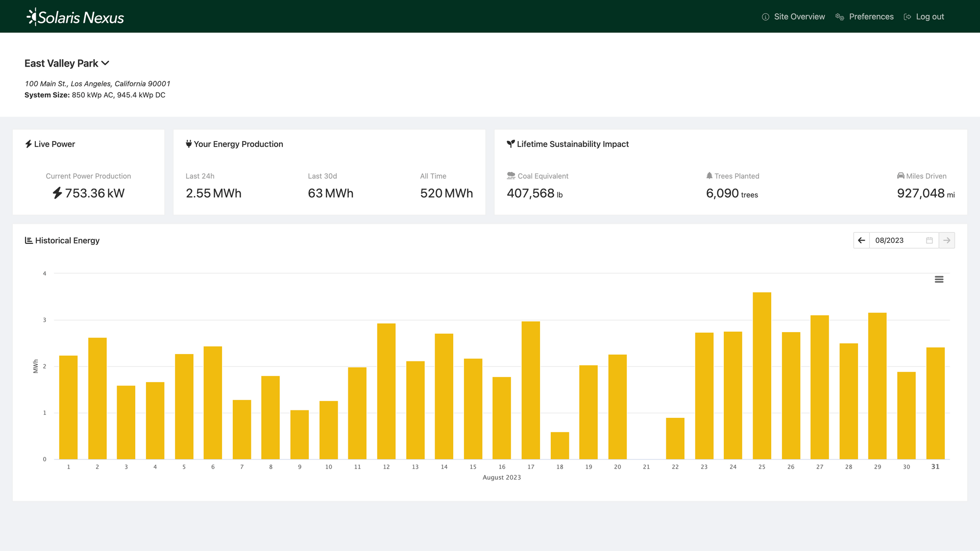Select the bar for August 25
Viewport: 980px width, 551px height.
(x=762, y=377)
